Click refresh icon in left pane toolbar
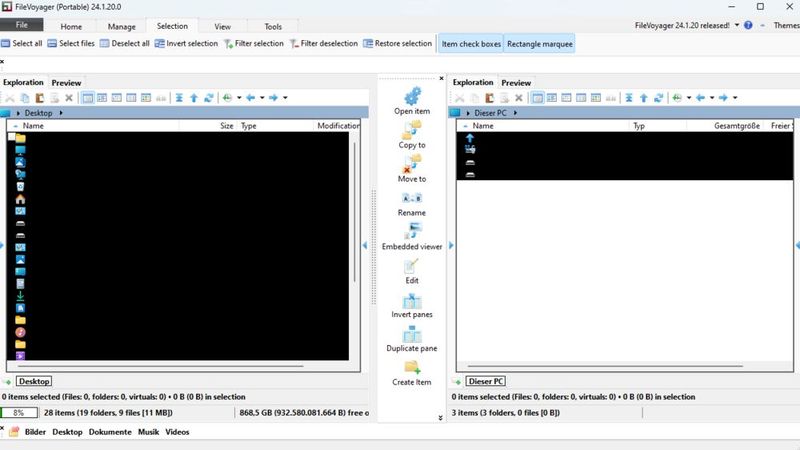This screenshot has height=450, width=800. tap(209, 98)
